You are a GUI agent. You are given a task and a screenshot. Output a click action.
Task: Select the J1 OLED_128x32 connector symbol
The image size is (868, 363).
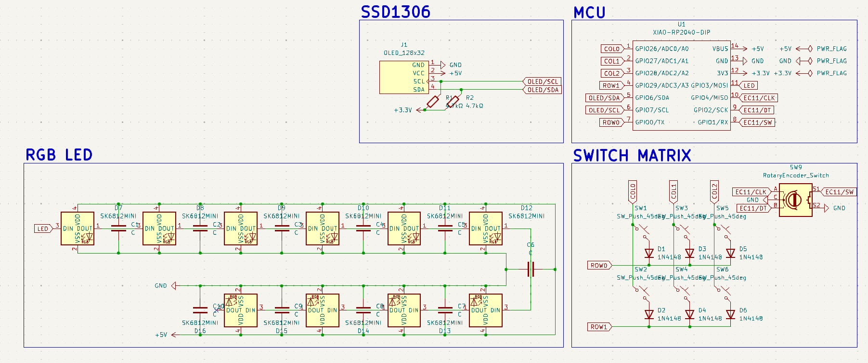tap(403, 77)
